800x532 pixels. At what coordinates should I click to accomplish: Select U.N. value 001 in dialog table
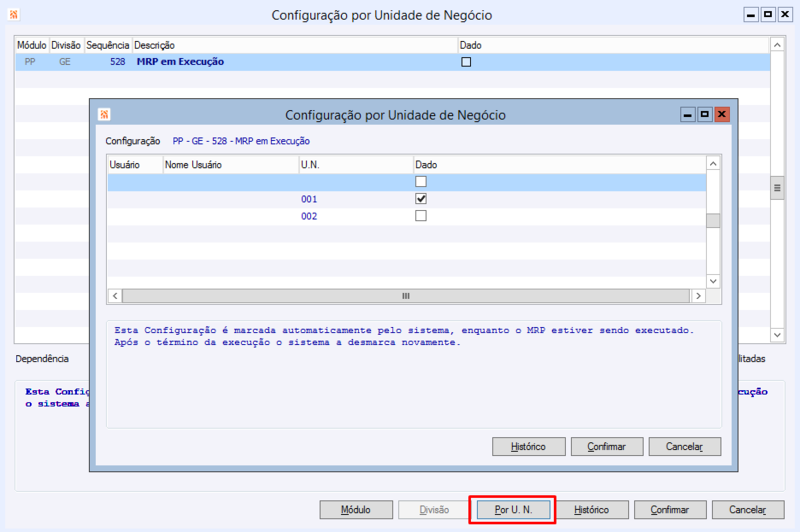point(309,199)
